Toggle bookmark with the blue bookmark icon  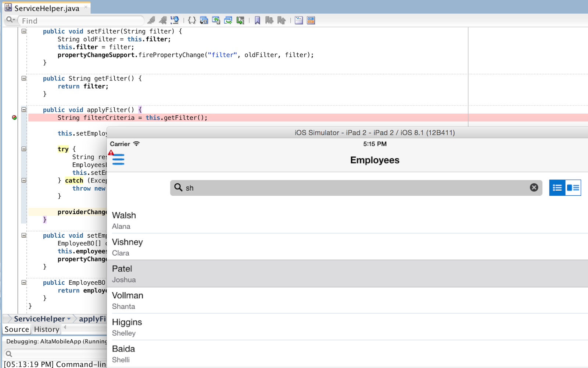coord(257,20)
